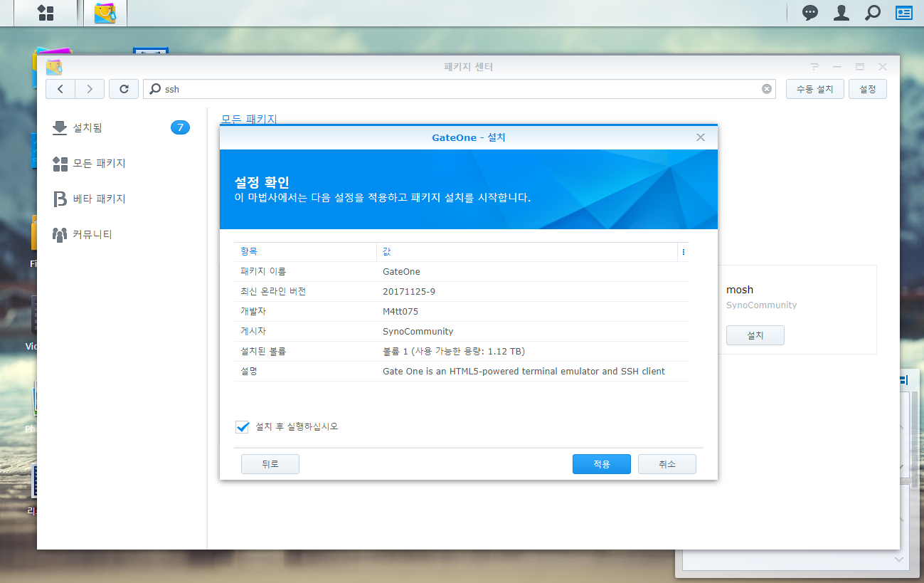Close the GateOne install dialog
The image size is (924, 583).
click(701, 137)
